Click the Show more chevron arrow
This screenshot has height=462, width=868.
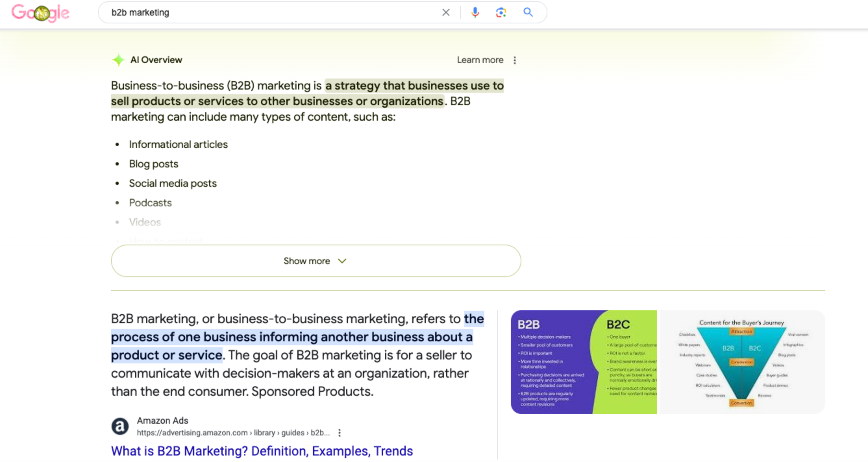(342, 261)
